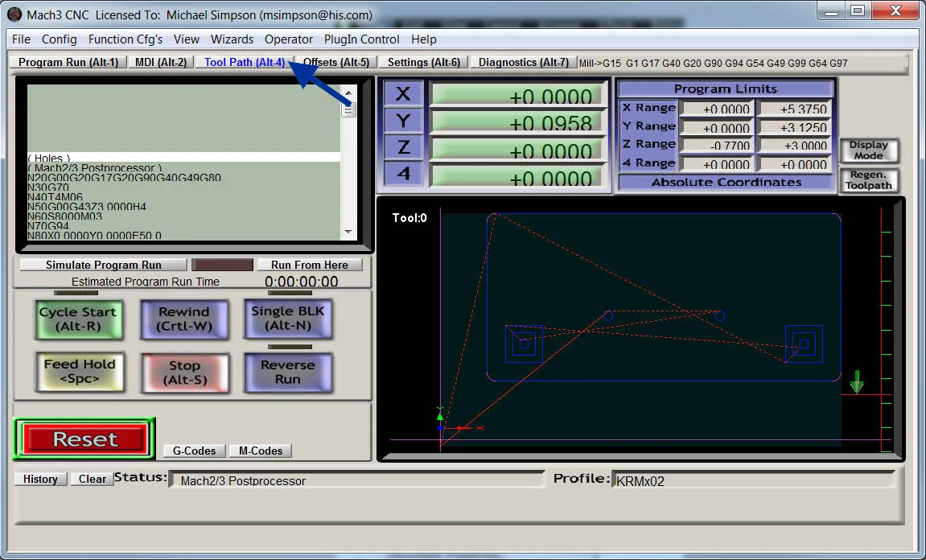The image size is (926, 560).
Task: Click the History button
Action: (40, 479)
